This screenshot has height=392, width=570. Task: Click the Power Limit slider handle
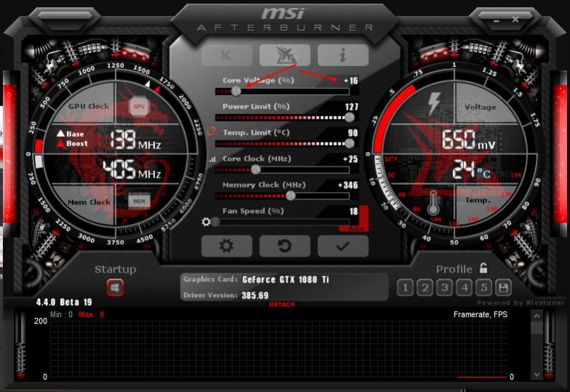coord(349,117)
